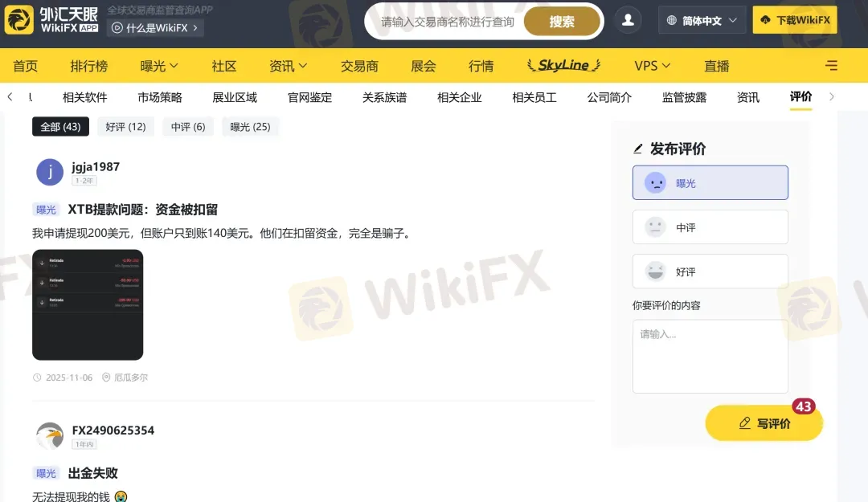Open the user profile icon
The image size is (868, 502).
tap(628, 20)
